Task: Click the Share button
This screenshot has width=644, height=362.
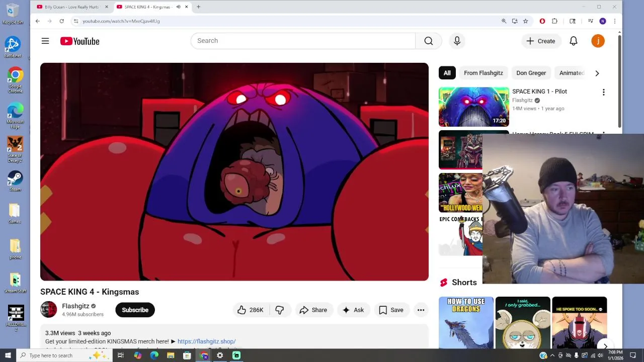Action: click(x=313, y=310)
